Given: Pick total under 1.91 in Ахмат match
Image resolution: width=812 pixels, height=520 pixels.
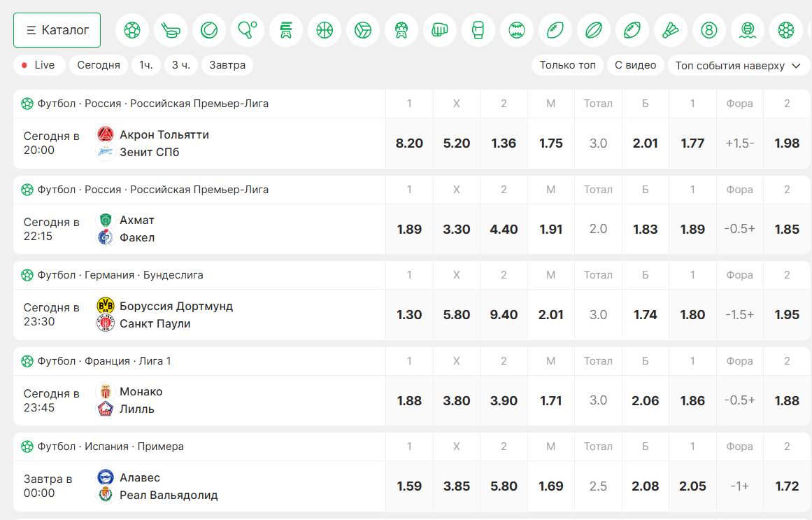Looking at the screenshot, I should point(550,229).
